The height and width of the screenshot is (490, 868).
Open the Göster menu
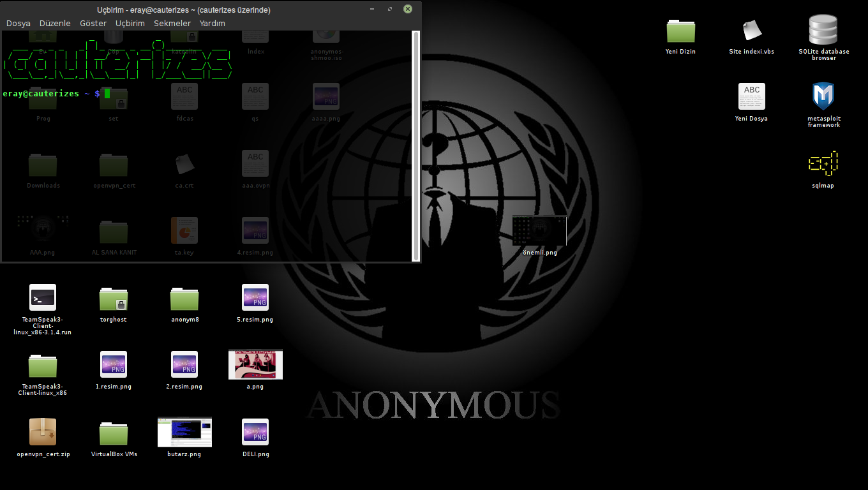93,24
